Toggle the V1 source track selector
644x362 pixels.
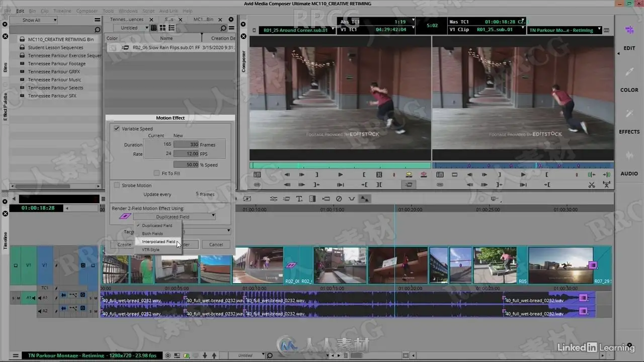click(29, 265)
